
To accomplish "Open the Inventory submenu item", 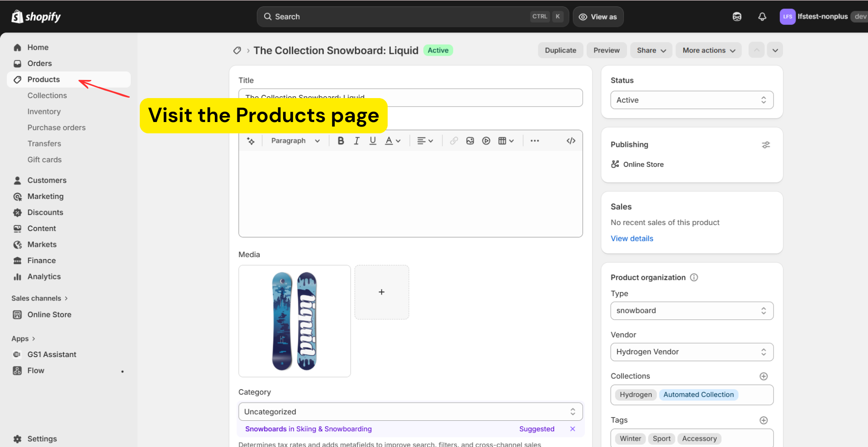I will click(44, 112).
